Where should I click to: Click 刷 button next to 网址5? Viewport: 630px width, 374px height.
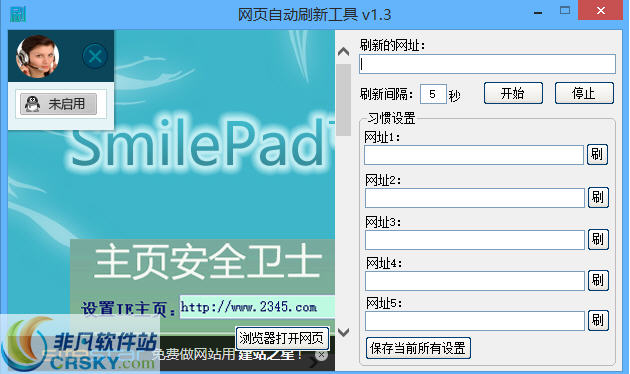pyautogui.click(x=598, y=320)
